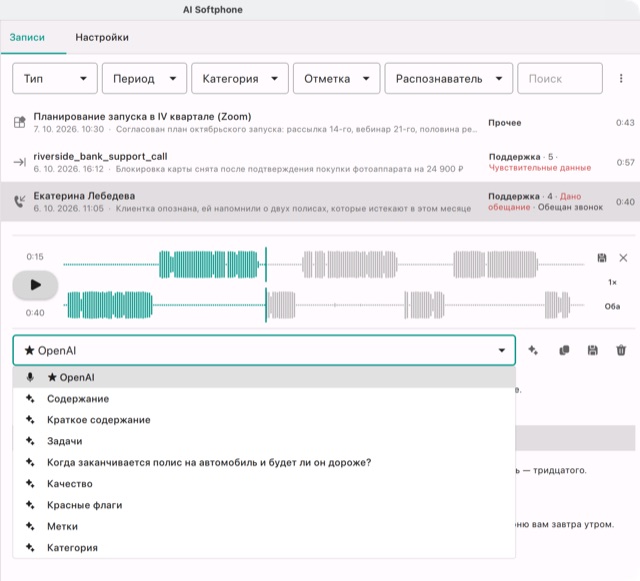The height and width of the screenshot is (581, 640).
Task: Click the sparkle icon beside Краткое содержание
Action: point(30,419)
